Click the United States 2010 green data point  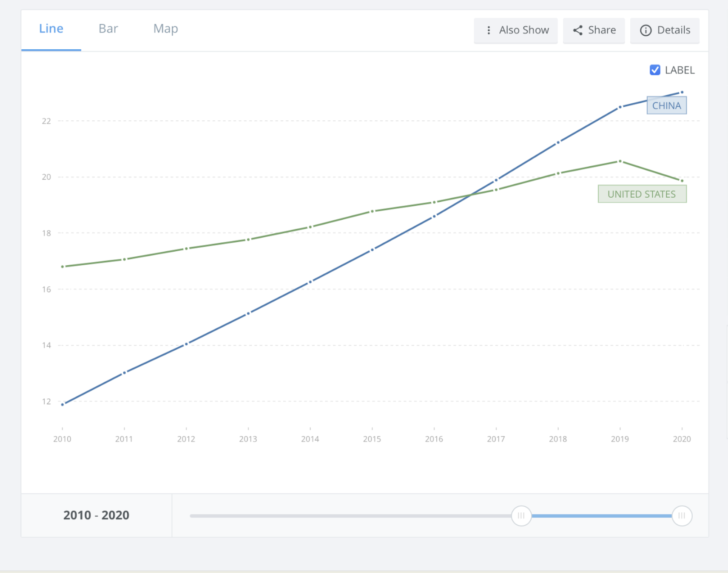[63, 267]
